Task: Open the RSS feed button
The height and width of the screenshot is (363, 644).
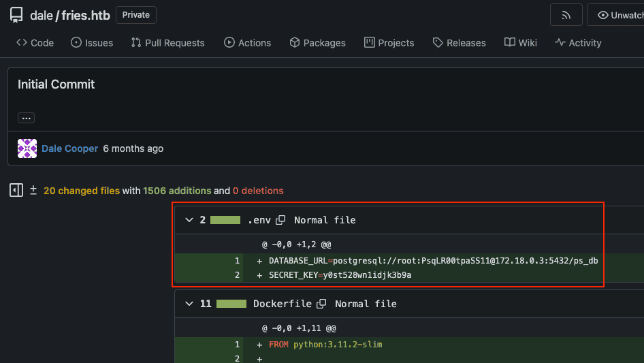Action: tap(566, 15)
